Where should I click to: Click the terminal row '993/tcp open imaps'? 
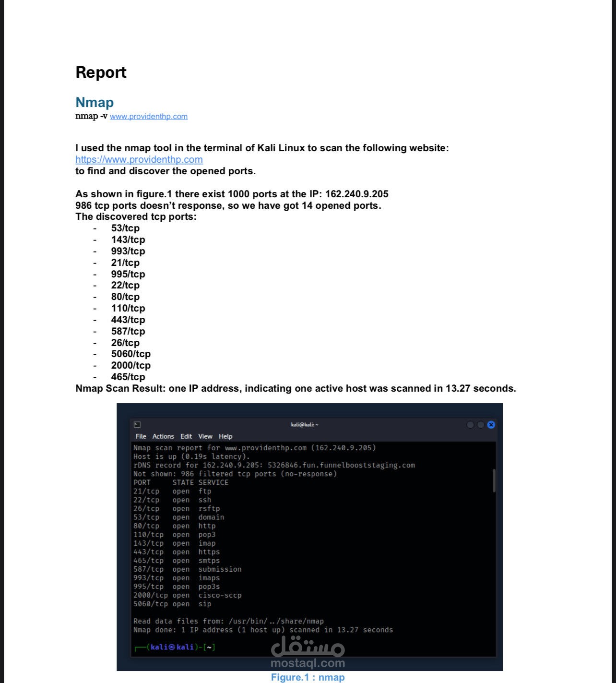tap(177, 578)
